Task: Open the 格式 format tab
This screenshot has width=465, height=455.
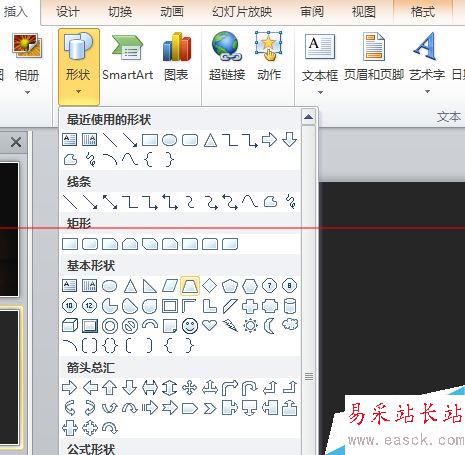Action: 423,12
